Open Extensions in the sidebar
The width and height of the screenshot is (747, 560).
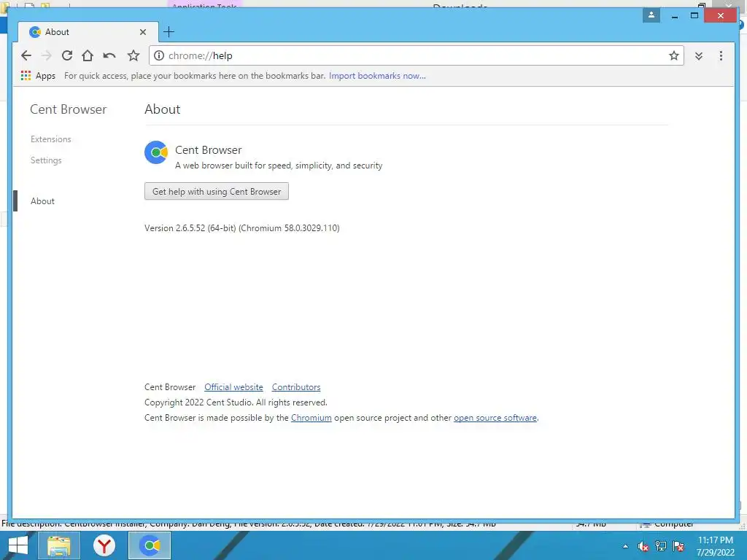50,139
